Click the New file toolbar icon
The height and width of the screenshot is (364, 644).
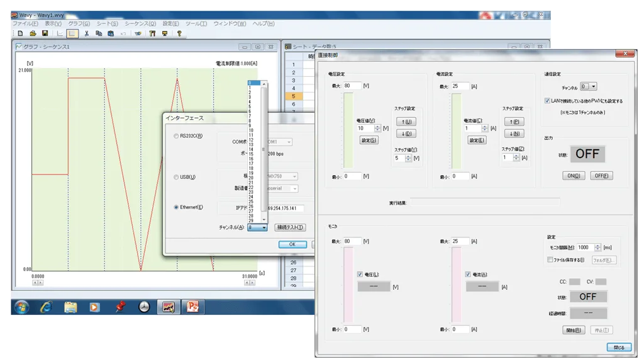(20, 33)
